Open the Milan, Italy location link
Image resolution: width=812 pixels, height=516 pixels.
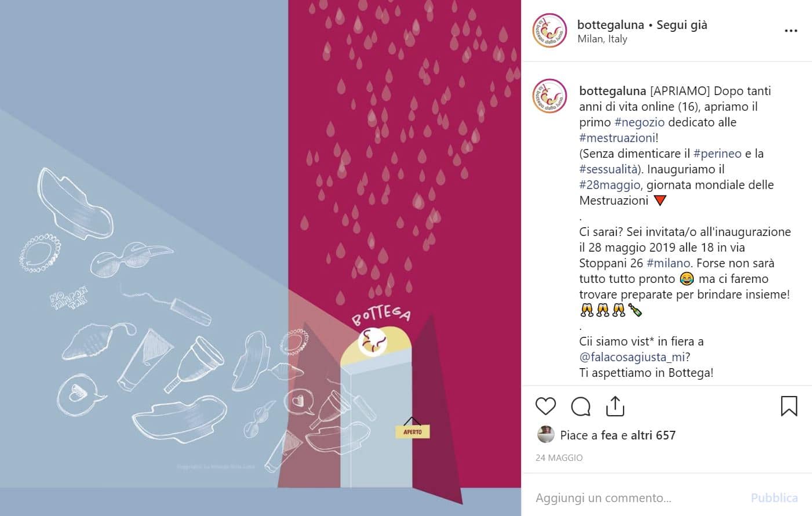point(602,39)
